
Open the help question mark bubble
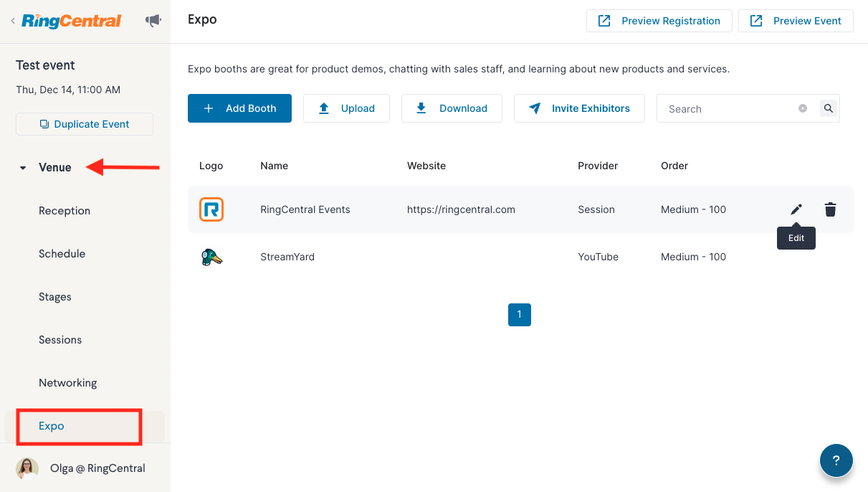pos(836,460)
